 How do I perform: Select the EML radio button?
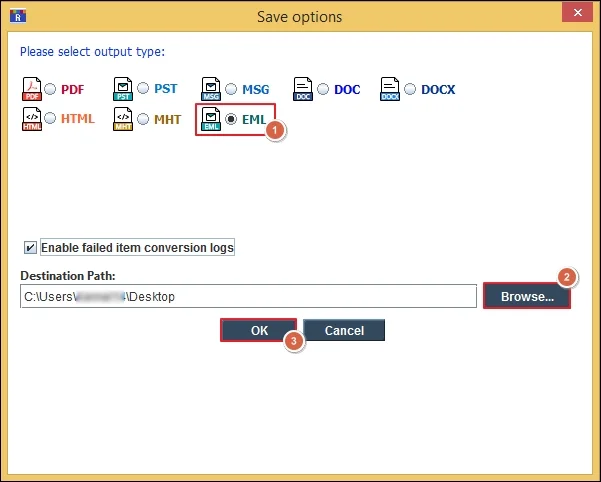point(231,119)
